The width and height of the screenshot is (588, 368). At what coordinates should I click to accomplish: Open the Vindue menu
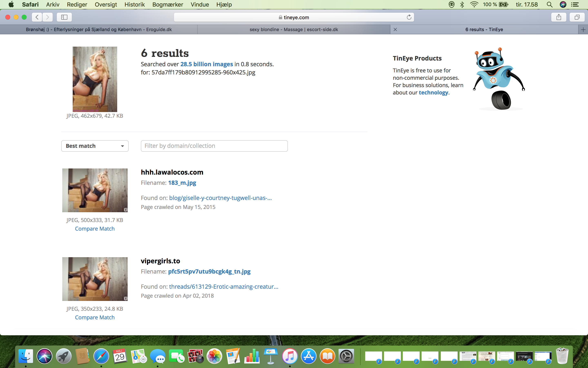(200, 4)
